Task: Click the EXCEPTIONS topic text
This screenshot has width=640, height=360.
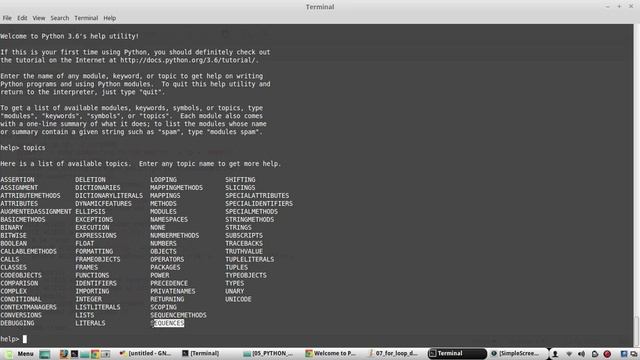Action: click(94, 219)
